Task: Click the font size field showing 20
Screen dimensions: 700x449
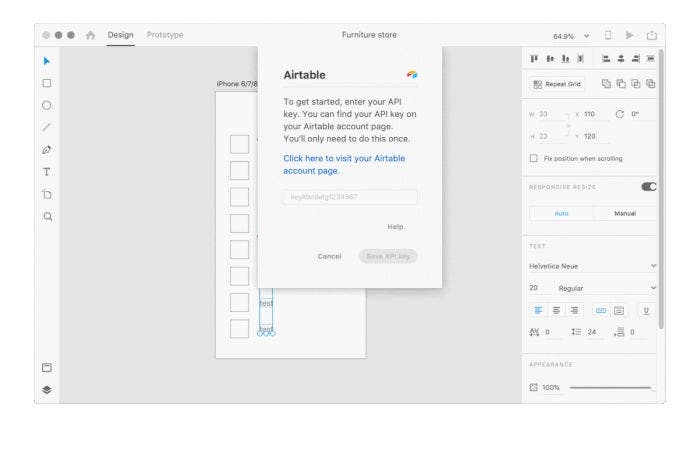Action: pos(539,288)
